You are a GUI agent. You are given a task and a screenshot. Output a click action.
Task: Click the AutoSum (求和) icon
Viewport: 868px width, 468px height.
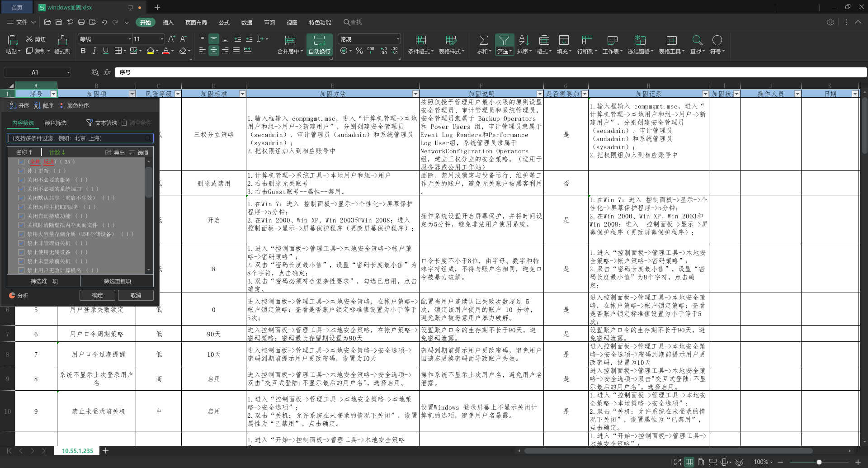483,40
